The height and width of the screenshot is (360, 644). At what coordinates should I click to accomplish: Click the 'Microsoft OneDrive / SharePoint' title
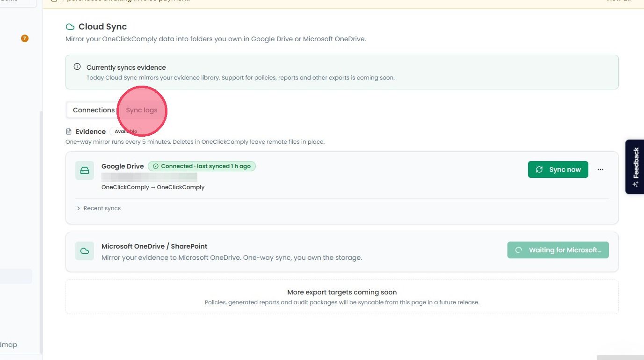(154, 246)
